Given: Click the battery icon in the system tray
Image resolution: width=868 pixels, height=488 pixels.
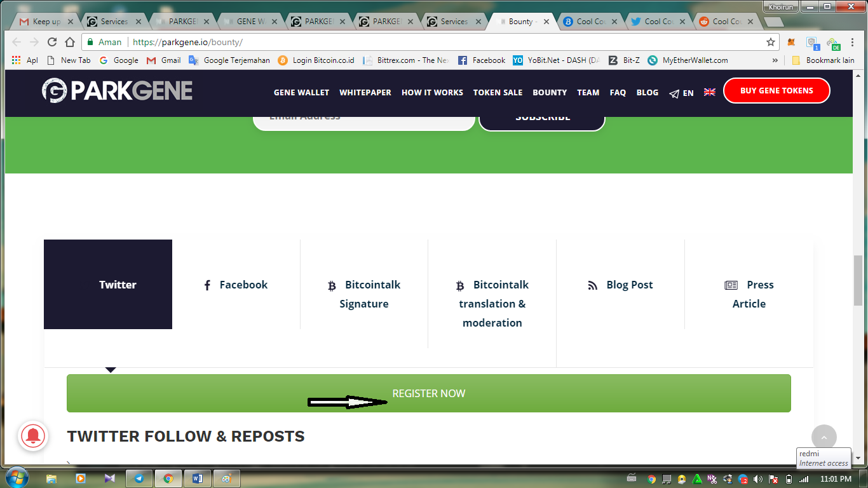Looking at the screenshot, I should 789,479.
